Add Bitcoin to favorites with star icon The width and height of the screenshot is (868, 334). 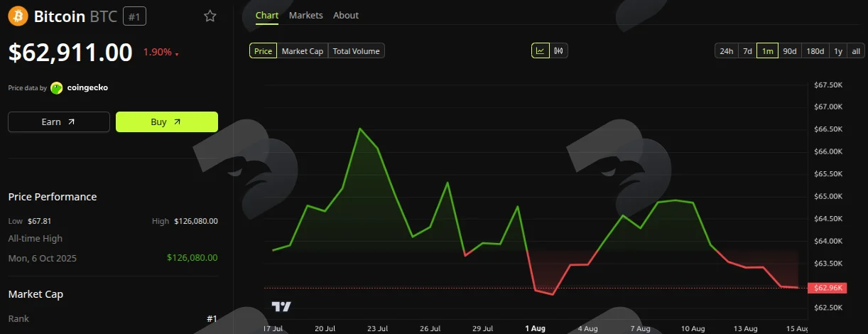click(x=210, y=16)
